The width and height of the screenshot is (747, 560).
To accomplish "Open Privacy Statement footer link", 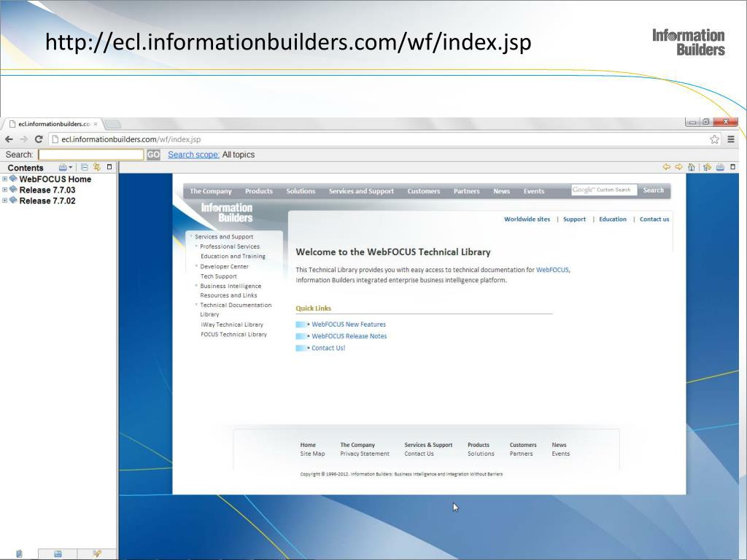I will pos(365,454).
